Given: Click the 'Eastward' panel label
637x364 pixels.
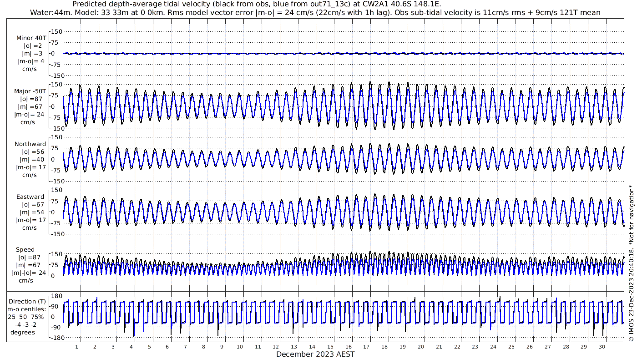Looking at the screenshot, I should coord(30,197).
